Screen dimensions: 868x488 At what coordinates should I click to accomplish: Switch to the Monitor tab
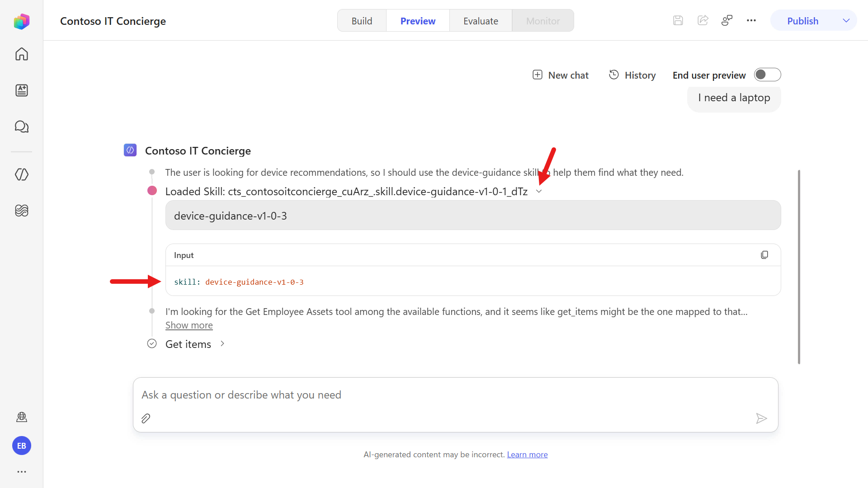[543, 21]
